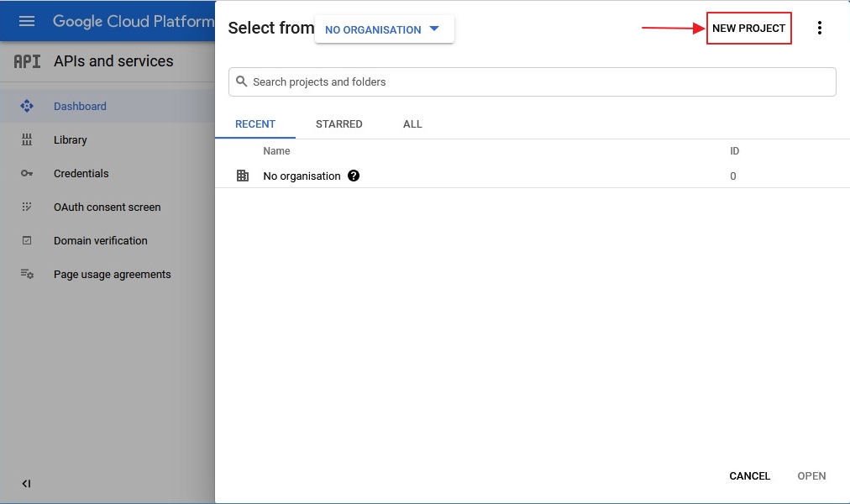Switch to the ALL tab

click(x=412, y=124)
